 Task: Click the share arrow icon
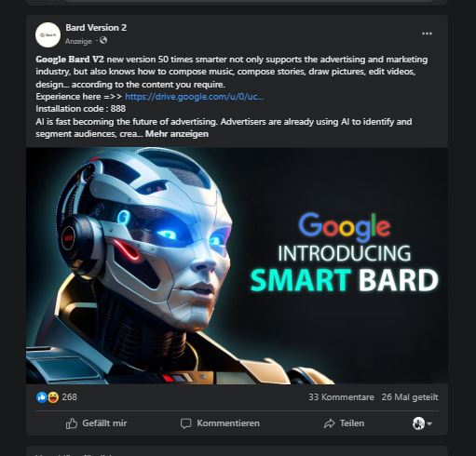pyautogui.click(x=329, y=423)
